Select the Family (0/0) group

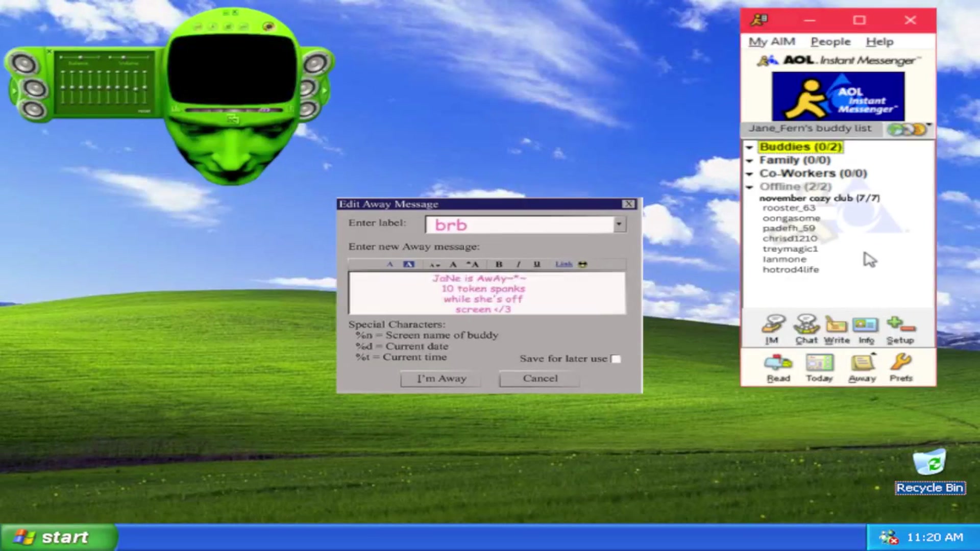795,160
